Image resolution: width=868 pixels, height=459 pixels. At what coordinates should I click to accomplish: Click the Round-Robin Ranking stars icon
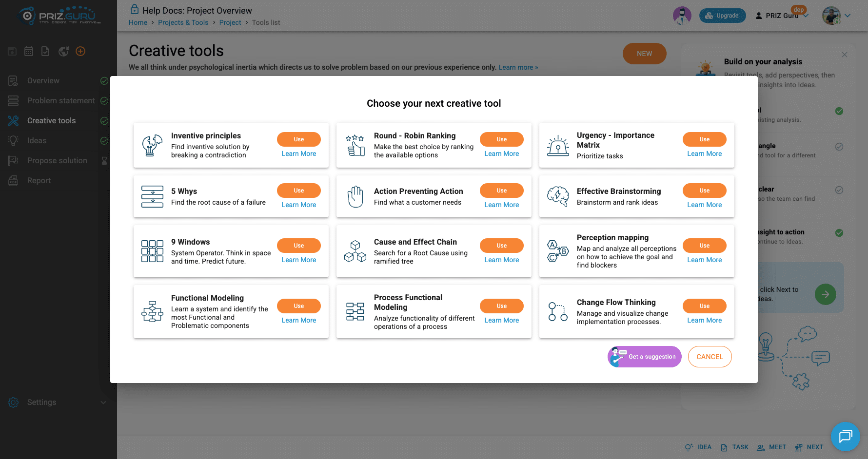point(355,145)
